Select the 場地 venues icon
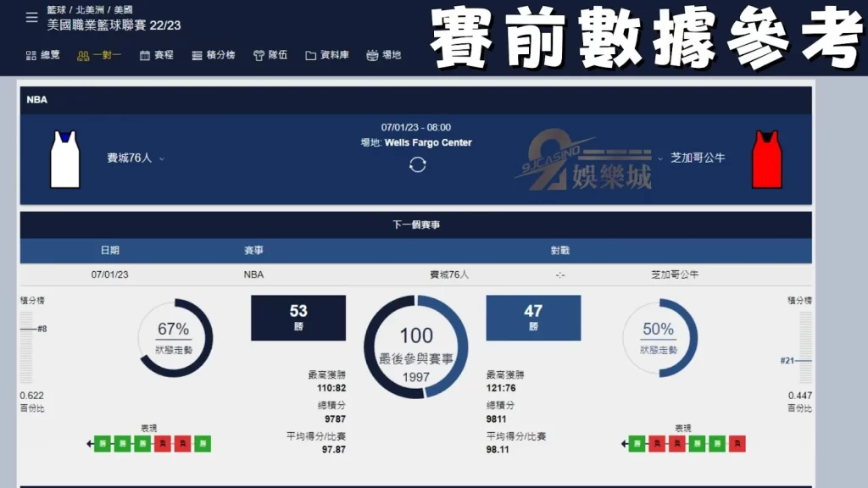 point(381,55)
